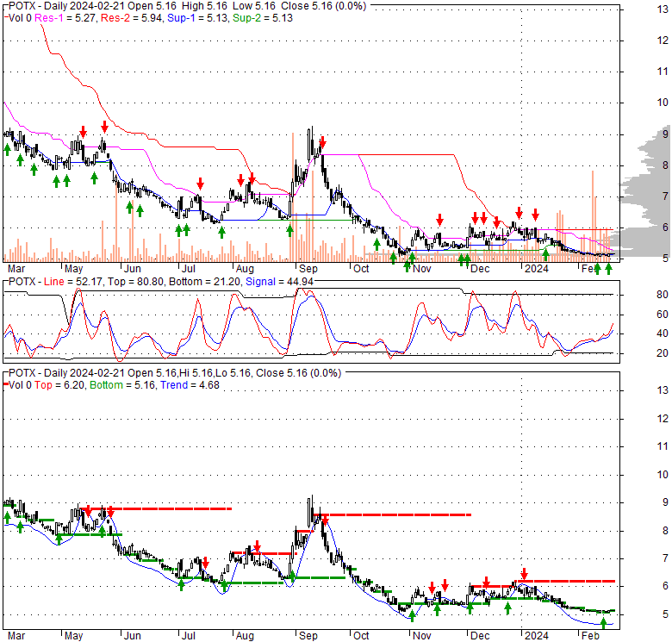The image size is (672, 642).
Task: Click the Oct label on bottom chart axis
Action: click(x=361, y=636)
